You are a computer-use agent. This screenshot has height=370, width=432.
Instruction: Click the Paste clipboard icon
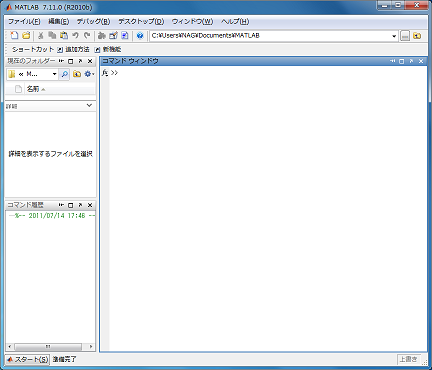tap(64, 35)
